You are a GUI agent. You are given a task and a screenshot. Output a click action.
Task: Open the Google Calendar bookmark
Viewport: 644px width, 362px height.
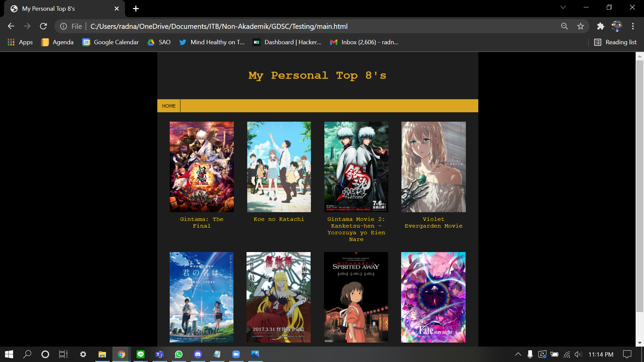(111, 42)
